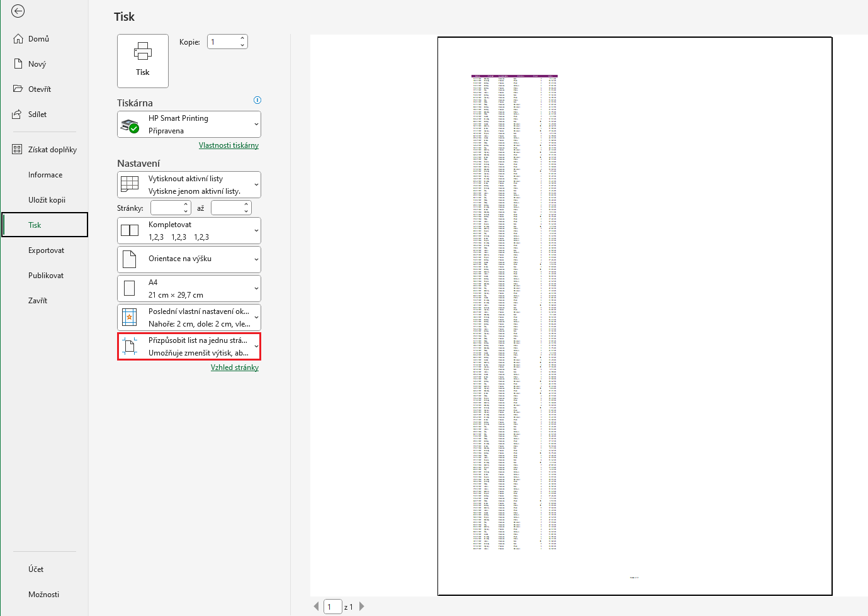Select Nový in the sidebar
This screenshot has height=616, width=868.
pyautogui.click(x=44, y=64)
